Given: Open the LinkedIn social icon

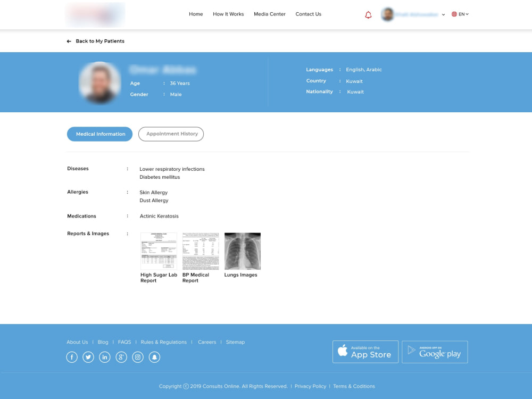Looking at the screenshot, I should pyautogui.click(x=104, y=357).
